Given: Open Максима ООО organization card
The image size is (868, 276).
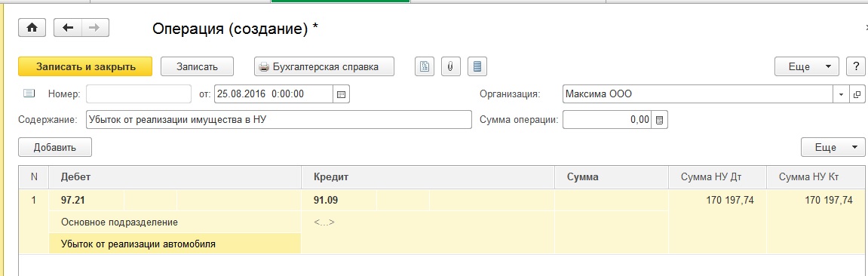Looking at the screenshot, I should click(857, 94).
